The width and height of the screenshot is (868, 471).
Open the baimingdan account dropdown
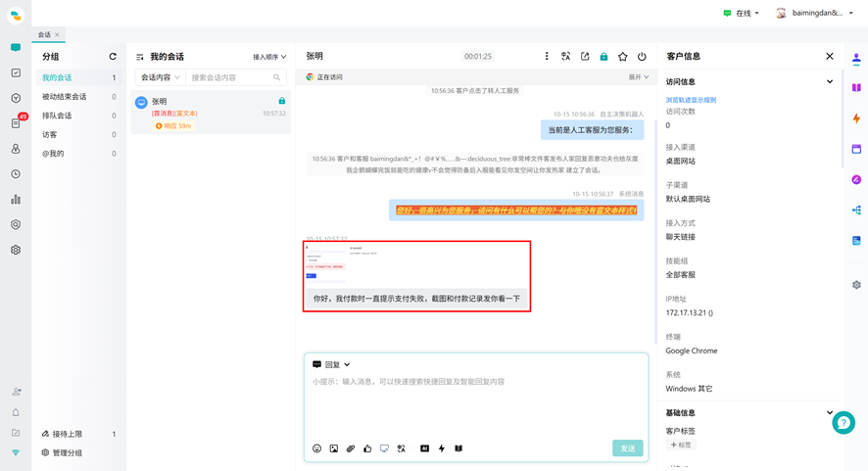(815, 14)
